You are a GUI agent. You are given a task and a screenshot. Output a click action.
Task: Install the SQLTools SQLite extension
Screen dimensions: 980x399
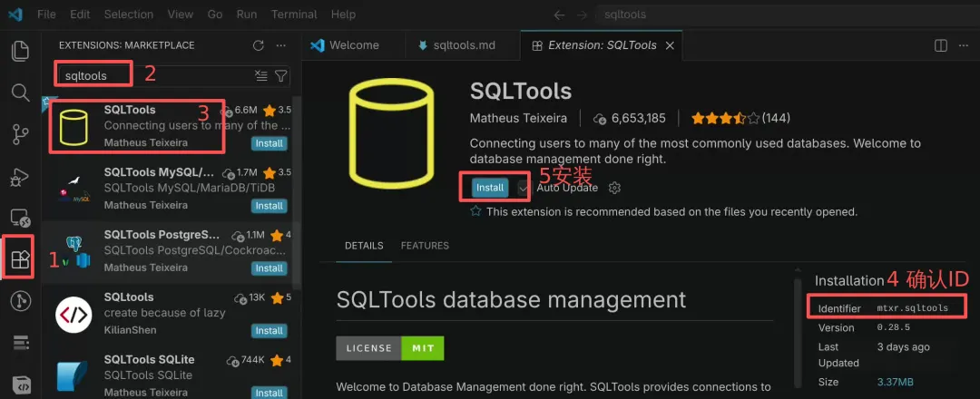coord(269,393)
